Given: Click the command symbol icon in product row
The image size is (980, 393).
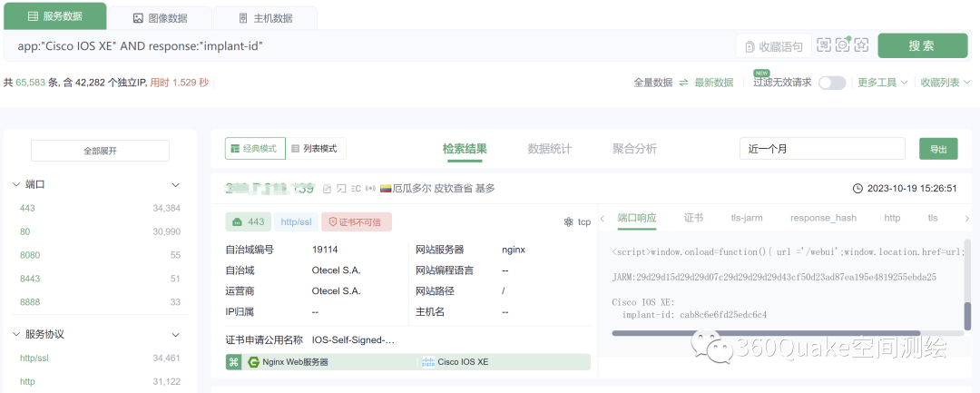Looking at the screenshot, I should [234, 362].
